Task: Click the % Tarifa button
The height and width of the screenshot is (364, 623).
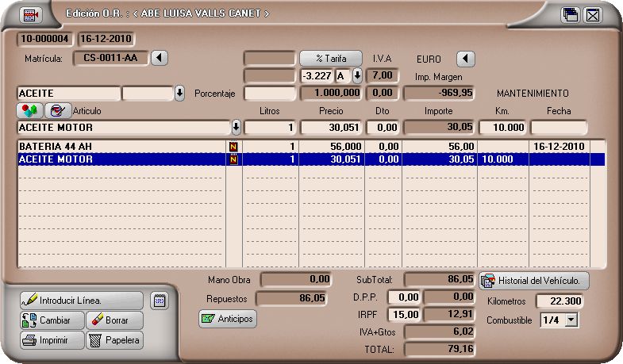Action: tap(330, 59)
